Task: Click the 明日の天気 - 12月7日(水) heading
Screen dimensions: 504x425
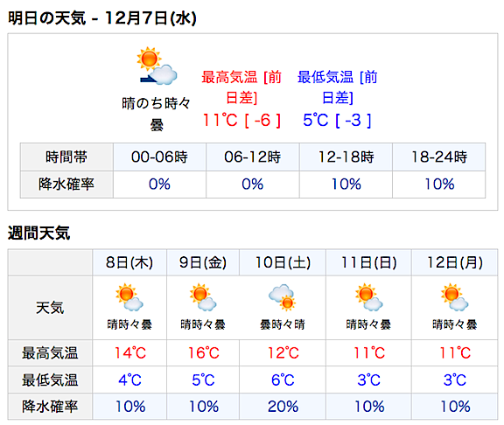Action: pos(102,18)
